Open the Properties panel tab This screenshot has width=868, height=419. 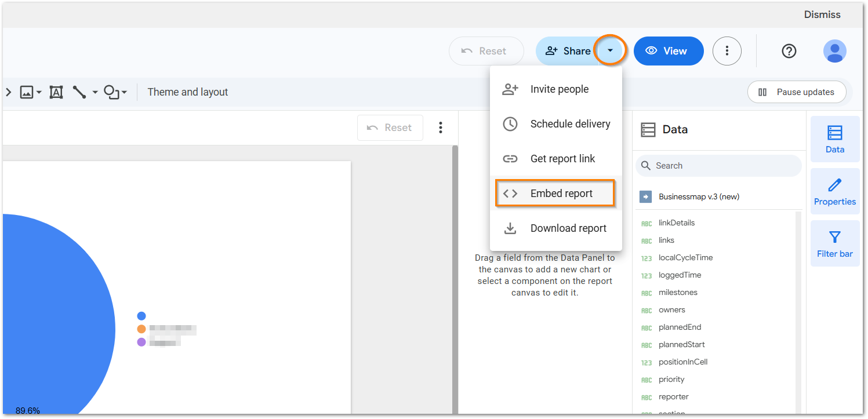(834, 191)
